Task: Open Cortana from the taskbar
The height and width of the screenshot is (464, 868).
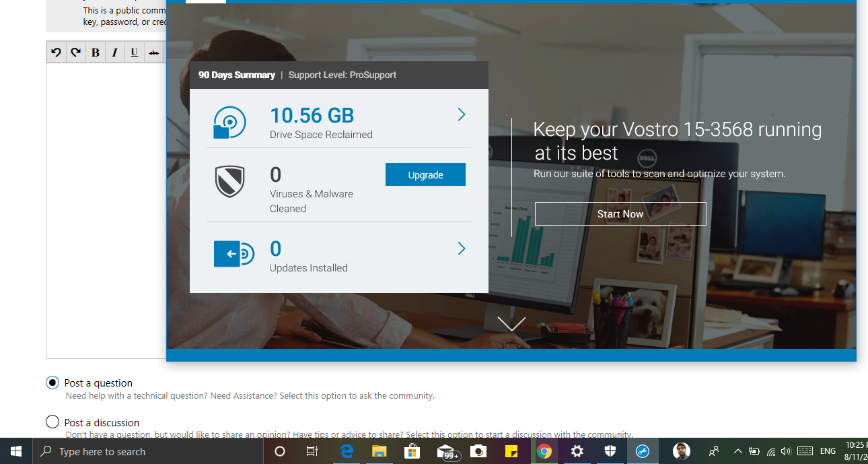Action: [x=280, y=451]
